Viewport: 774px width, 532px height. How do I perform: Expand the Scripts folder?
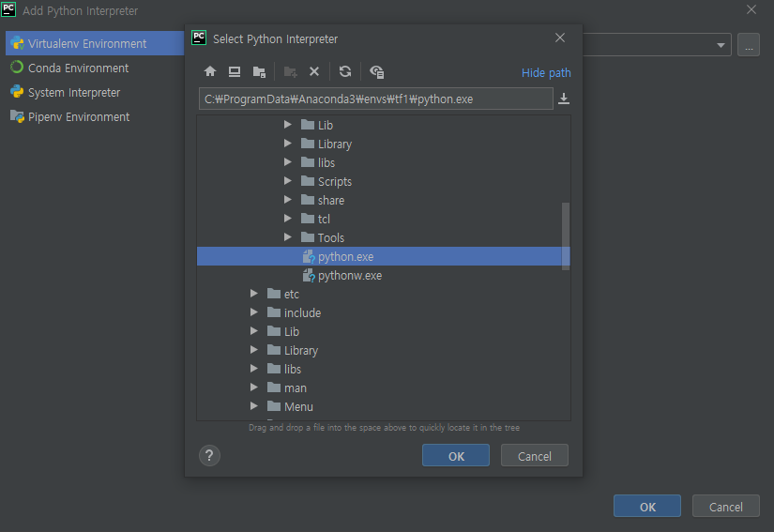[287, 181]
